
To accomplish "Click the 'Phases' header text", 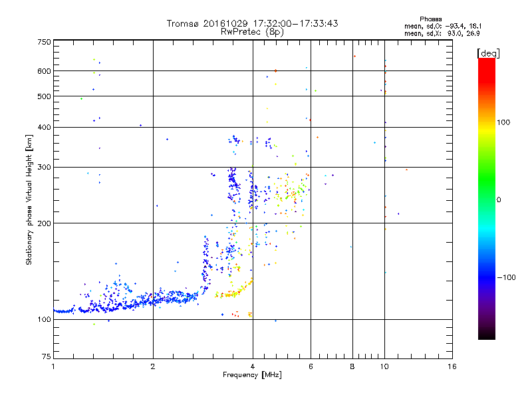I will 430,19.
